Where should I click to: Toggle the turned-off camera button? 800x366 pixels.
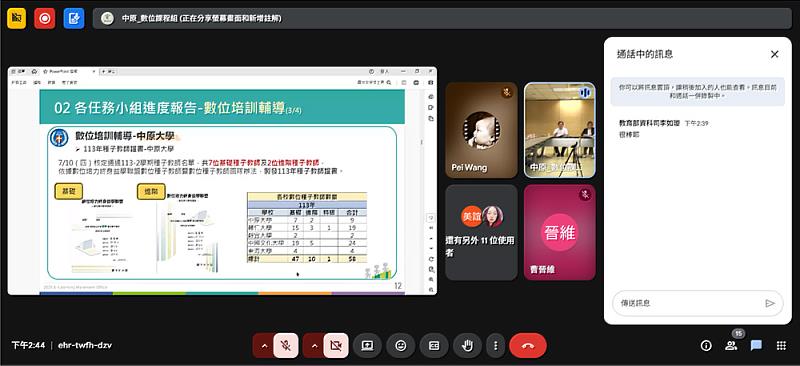(336, 346)
